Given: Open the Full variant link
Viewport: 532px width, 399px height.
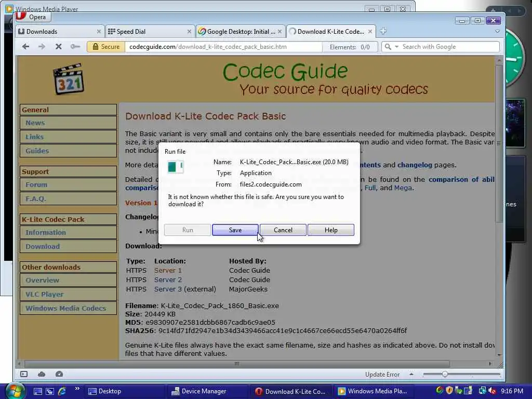Looking at the screenshot, I should pyautogui.click(x=370, y=188).
